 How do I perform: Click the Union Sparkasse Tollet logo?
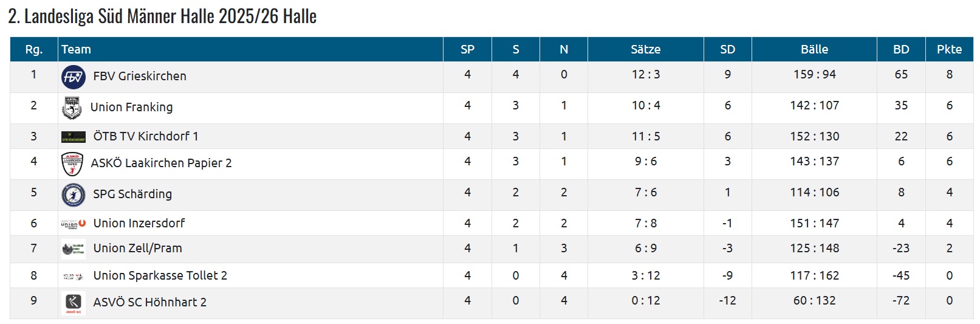74,276
